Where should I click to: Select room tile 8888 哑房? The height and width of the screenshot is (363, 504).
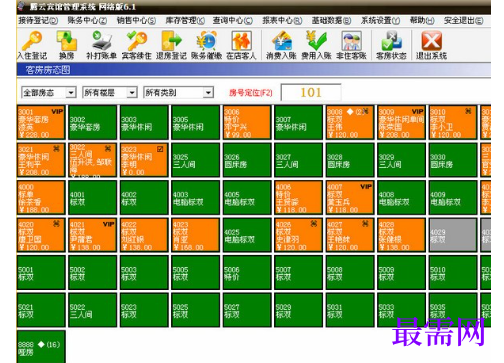pos(41,347)
